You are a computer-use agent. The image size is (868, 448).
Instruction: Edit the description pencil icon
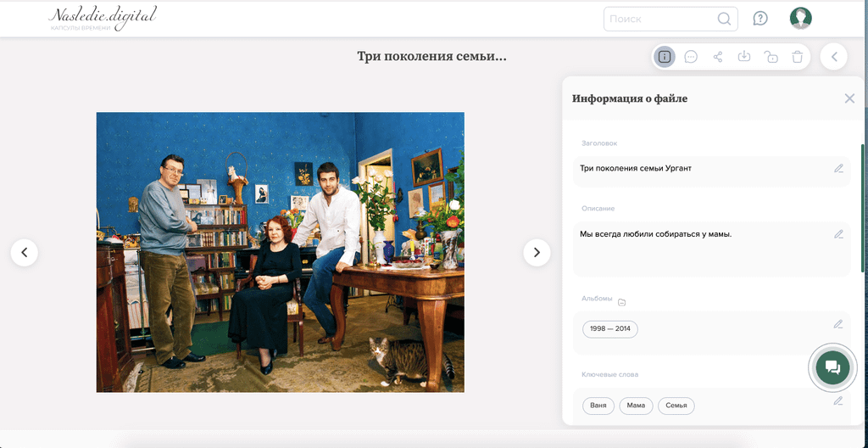point(838,234)
